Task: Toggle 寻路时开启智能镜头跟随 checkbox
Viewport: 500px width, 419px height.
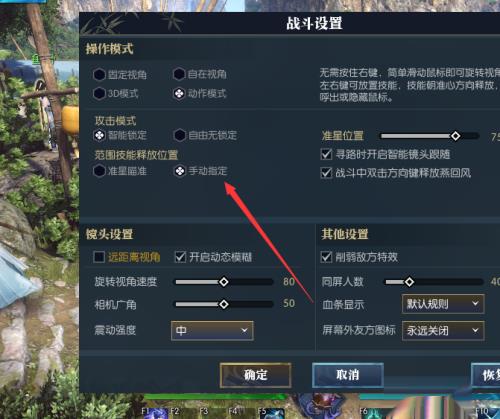Action: point(326,154)
